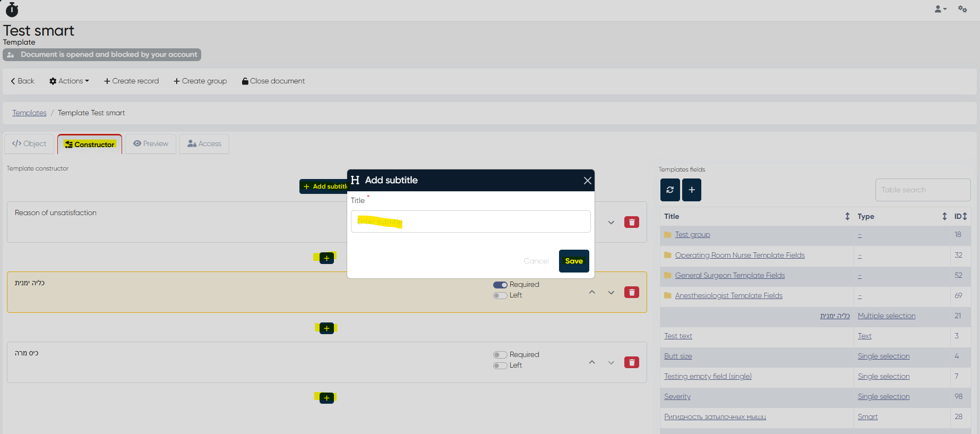Switch to the Preview tab
The width and height of the screenshot is (980, 434).
tap(151, 144)
